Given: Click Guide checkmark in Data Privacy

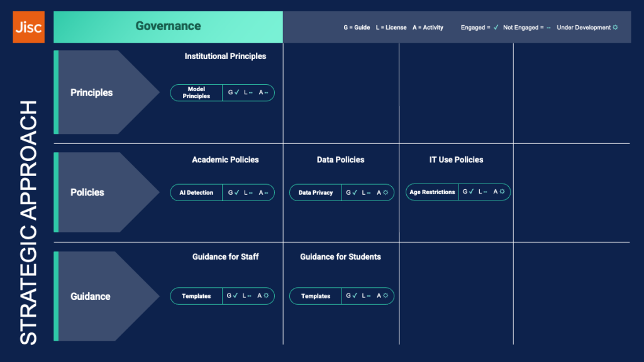Looking at the screenshot, I should [x=355, y=192].
